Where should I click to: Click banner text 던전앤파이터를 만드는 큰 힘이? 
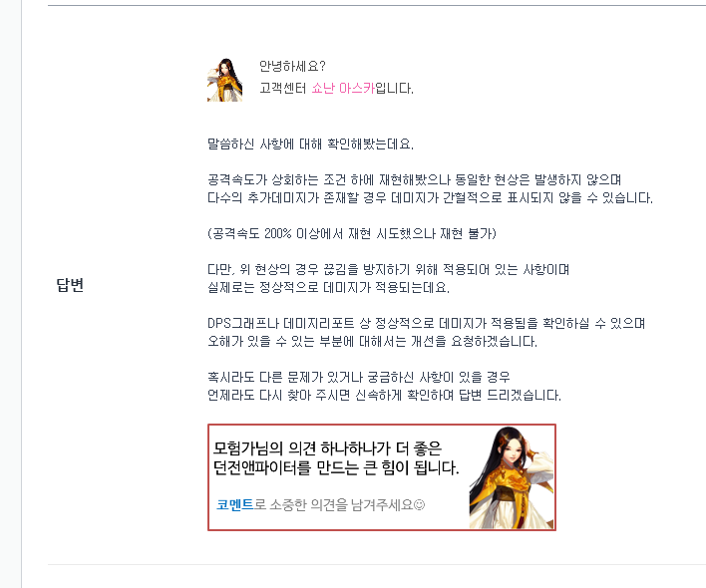[x=336, y=468]
